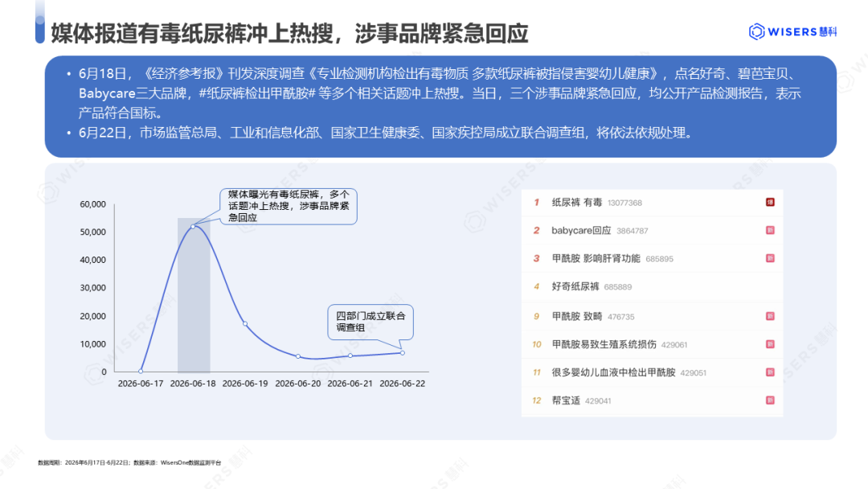
Task: Open hot search topic 甲酰胺 影响肝肾功能
Action: (x=596, y=259)
